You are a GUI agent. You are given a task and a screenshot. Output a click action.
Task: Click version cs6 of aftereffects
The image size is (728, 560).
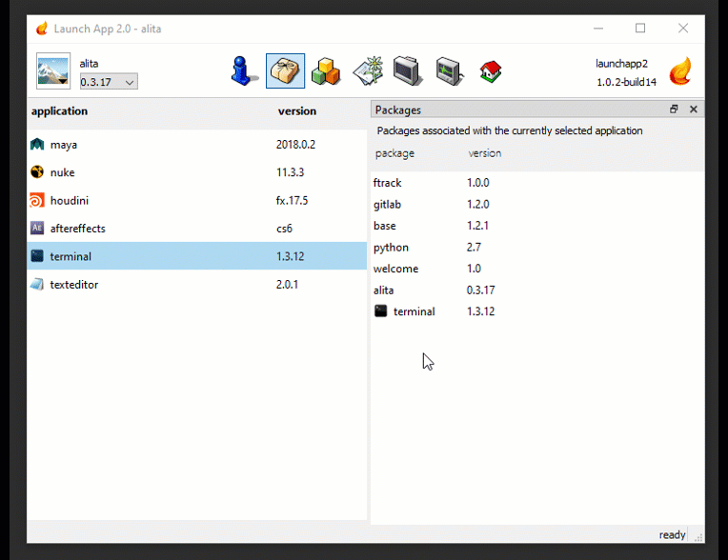click(x=284, y=229)
